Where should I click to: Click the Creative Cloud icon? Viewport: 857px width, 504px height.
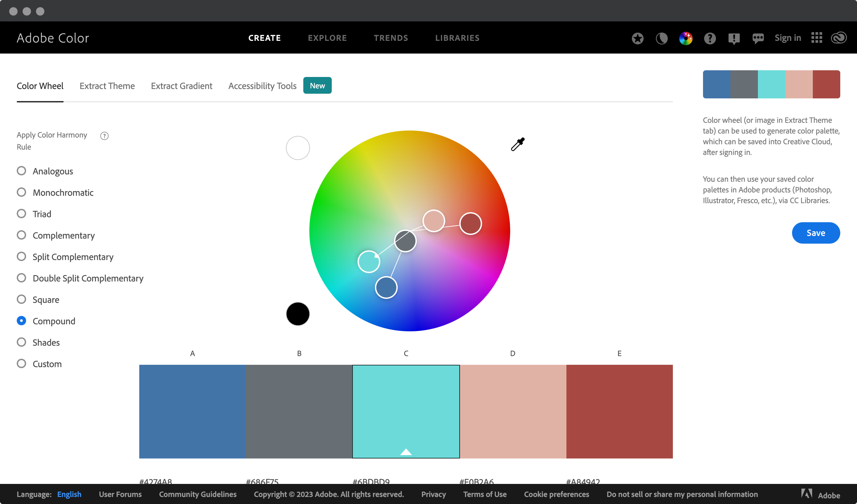coord(839,37)
